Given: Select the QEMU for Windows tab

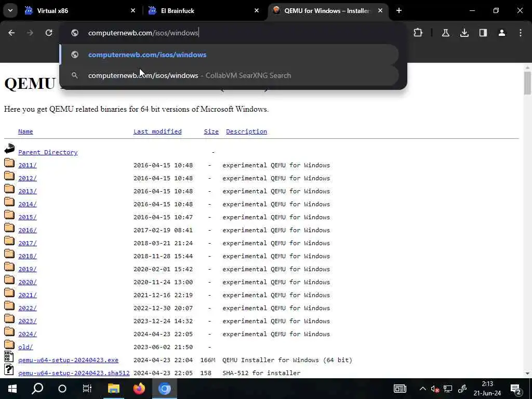Looking at the screenshot, I should pyautogui.click(x=328, y=10).
